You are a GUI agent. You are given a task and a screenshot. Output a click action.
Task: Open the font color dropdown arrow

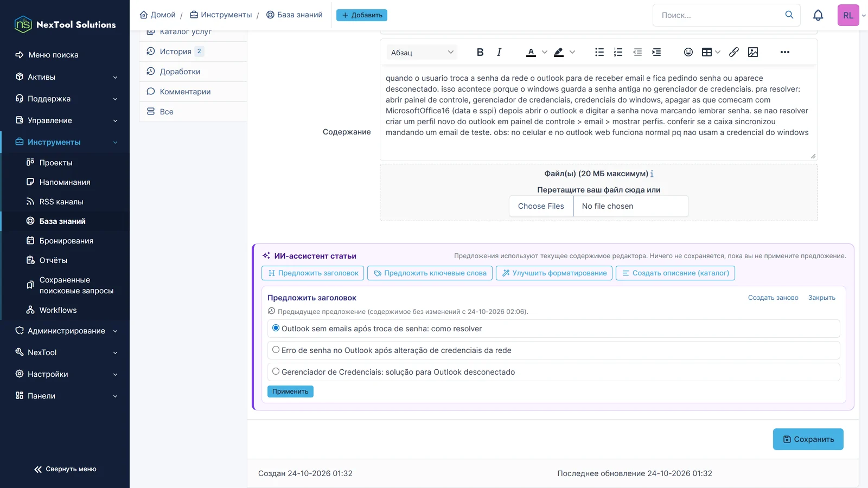pyautogui.click(x=545, y=52)
